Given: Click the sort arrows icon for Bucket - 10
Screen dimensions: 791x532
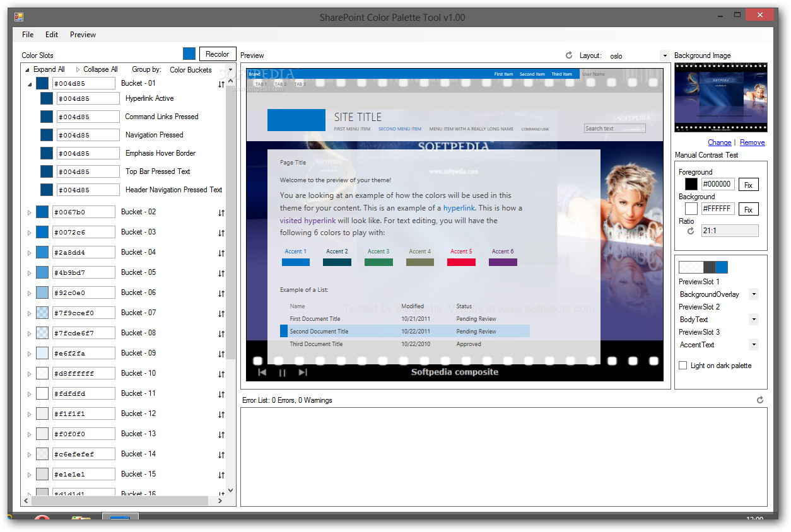Looking at the screenshot, I should pyautogui.click(x=221, y=374).
